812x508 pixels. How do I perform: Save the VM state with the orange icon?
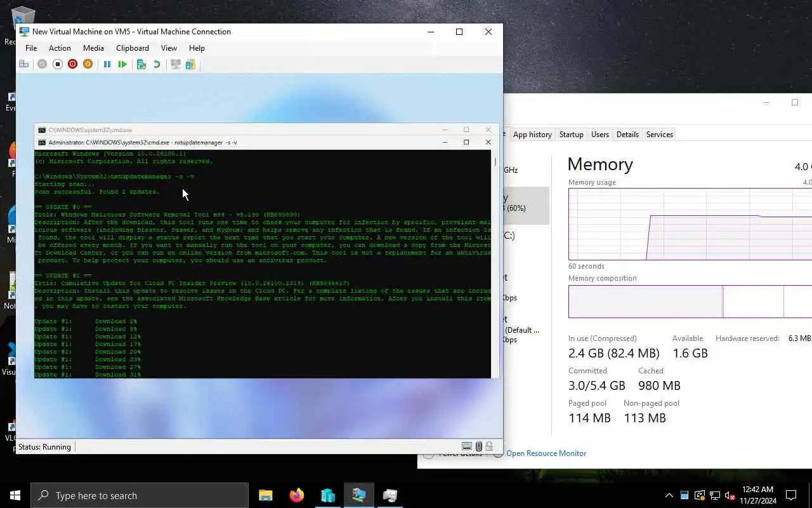pyautogui.click(x=88, y=64)
